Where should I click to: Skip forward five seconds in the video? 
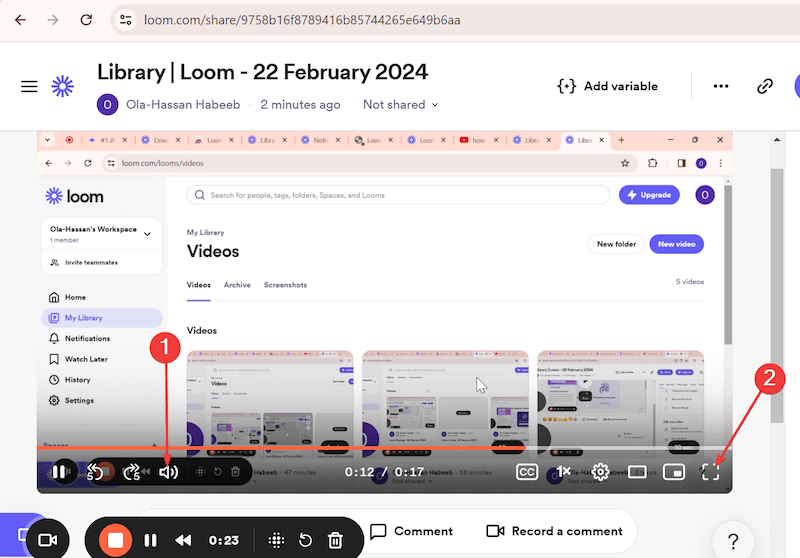[x=132, y=472]
